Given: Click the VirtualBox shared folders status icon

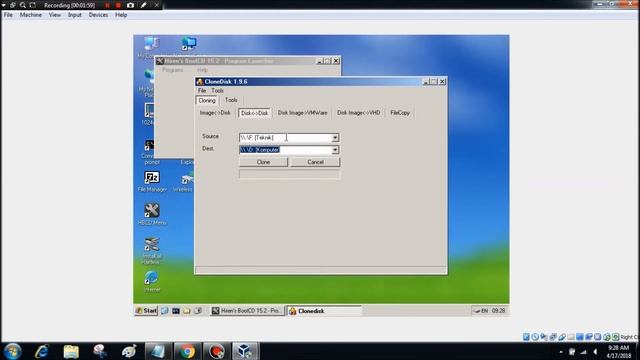Looking at the screenshot, I should (571, 337).
